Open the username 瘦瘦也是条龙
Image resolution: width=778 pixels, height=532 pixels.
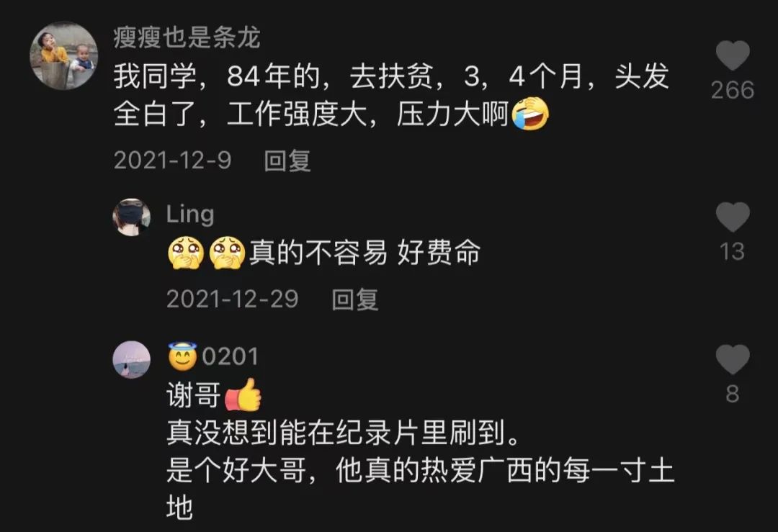[x=187, y=37]
